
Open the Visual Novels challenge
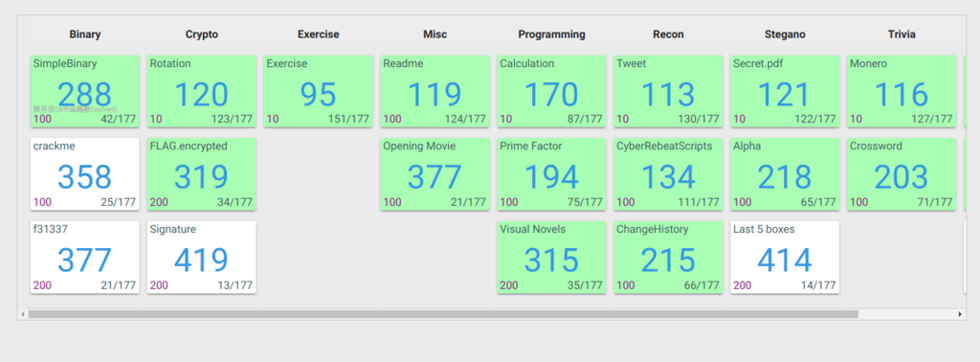[552, 257]
